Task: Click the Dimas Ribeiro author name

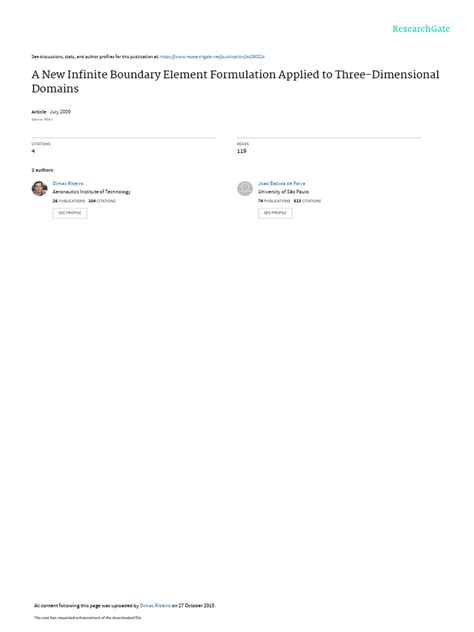Action: [68, 183]
